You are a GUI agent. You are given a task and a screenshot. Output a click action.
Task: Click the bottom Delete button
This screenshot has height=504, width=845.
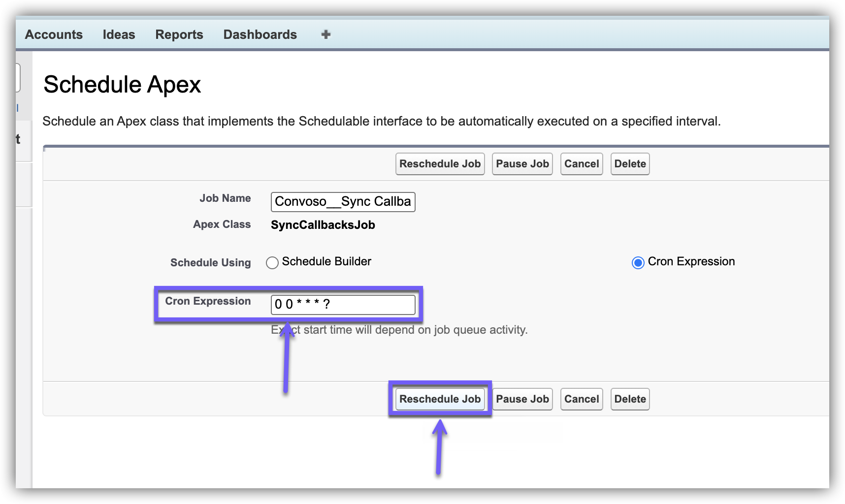pos(630,399)
